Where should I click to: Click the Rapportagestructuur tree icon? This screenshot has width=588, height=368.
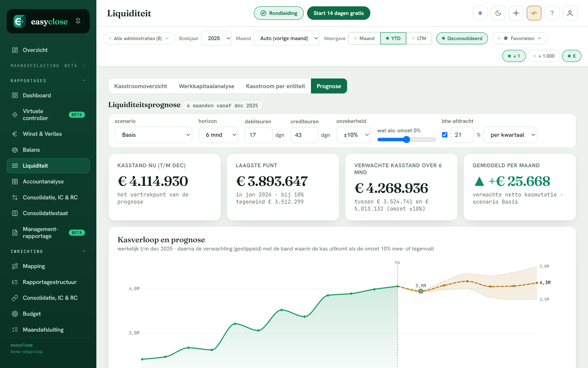pyautogui.click(x=15, y=282)
